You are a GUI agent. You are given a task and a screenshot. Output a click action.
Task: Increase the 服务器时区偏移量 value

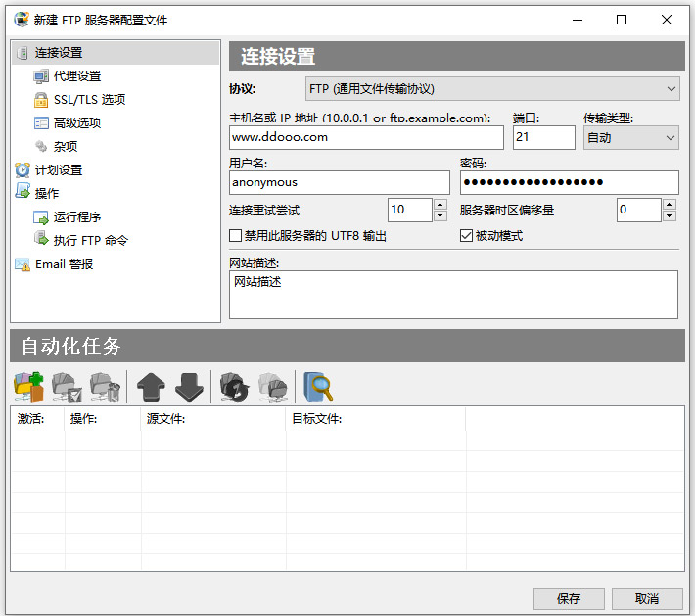670,205
